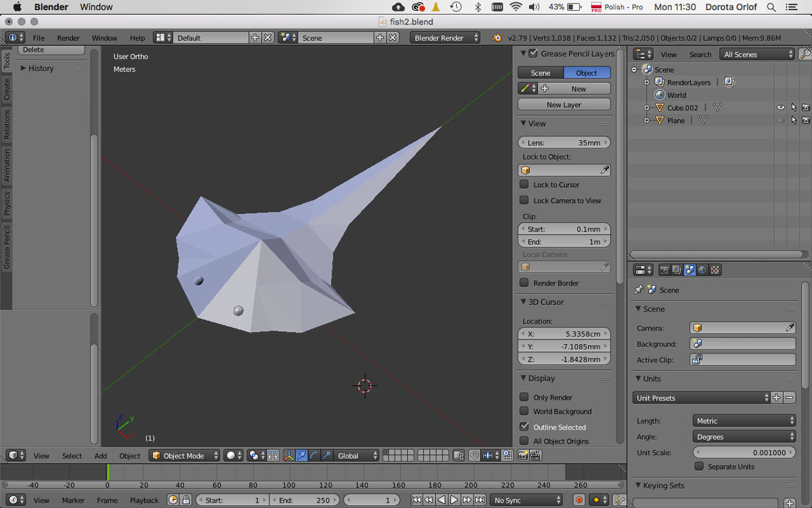This screenshot has height=508, width=812.
Task: Click the record button in the timeline header
Action: (x=579, y=500)
